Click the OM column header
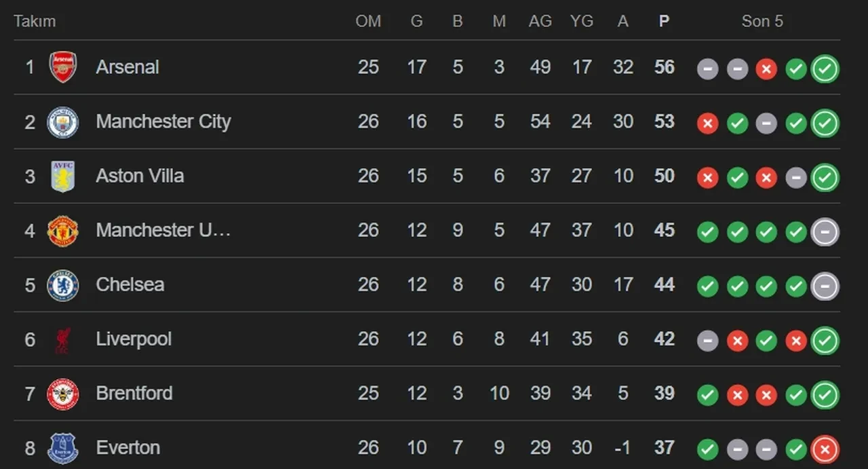This screenshot has height=469, width=868. point(368,21)
